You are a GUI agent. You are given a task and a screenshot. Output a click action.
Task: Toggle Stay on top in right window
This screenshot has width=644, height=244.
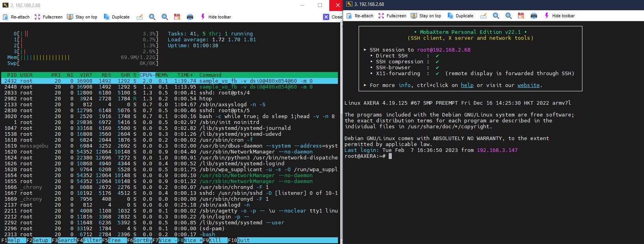click(426, 16)
